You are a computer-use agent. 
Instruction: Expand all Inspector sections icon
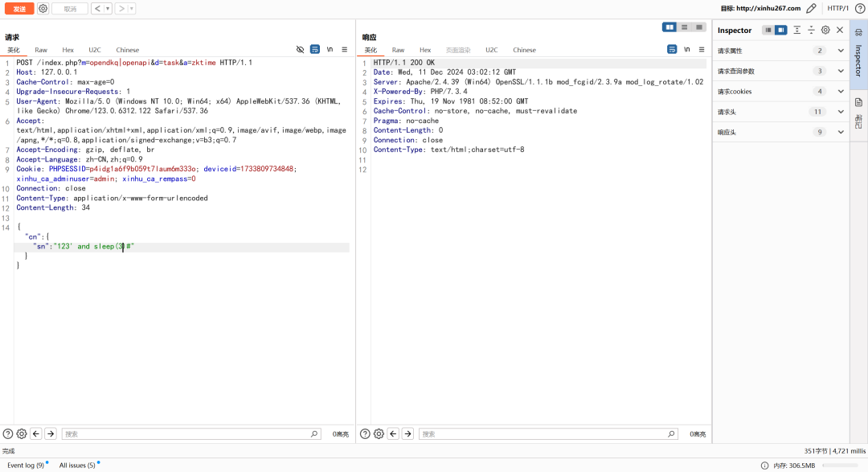[x=796, y=30]
